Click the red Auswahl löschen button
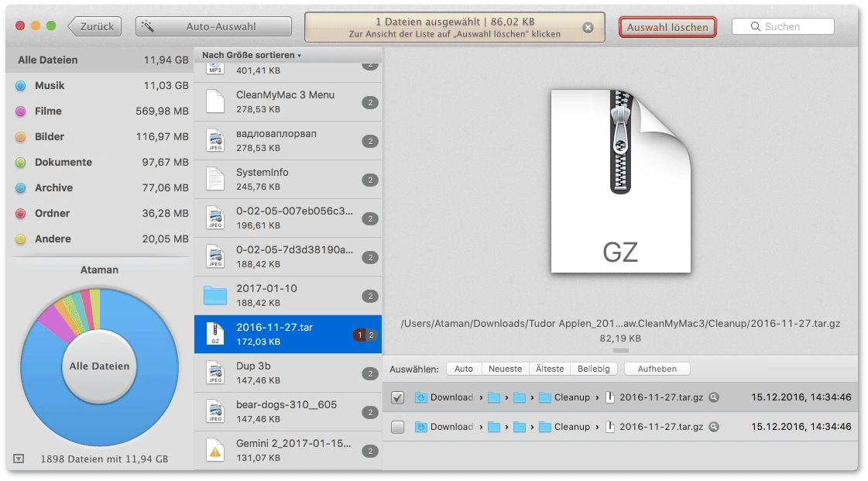The image size is (868, 481). point(667,27)
